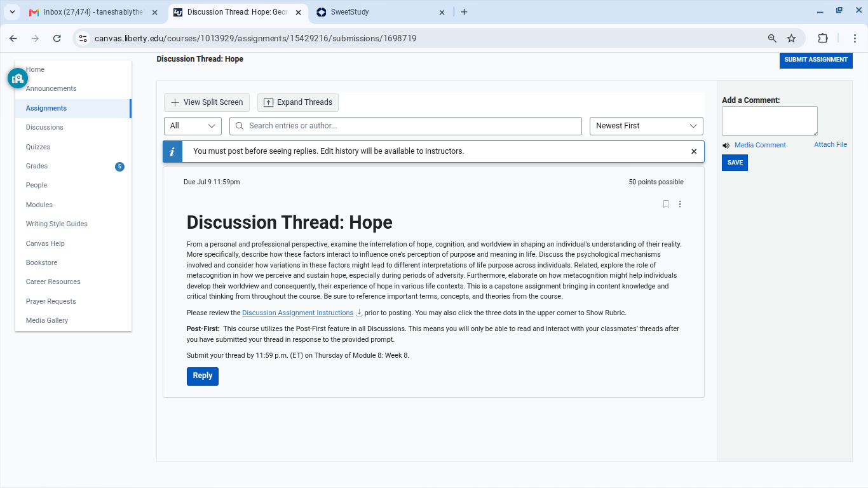Click the download icon beside Discussion Assignment Instructions

[x=359, y=313]
